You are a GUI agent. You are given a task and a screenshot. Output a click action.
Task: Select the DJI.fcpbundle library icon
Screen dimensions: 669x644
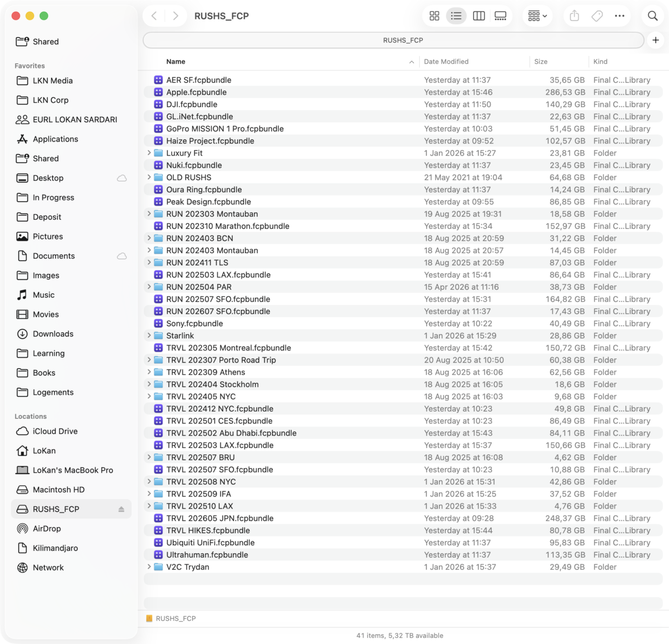[158, 104]
